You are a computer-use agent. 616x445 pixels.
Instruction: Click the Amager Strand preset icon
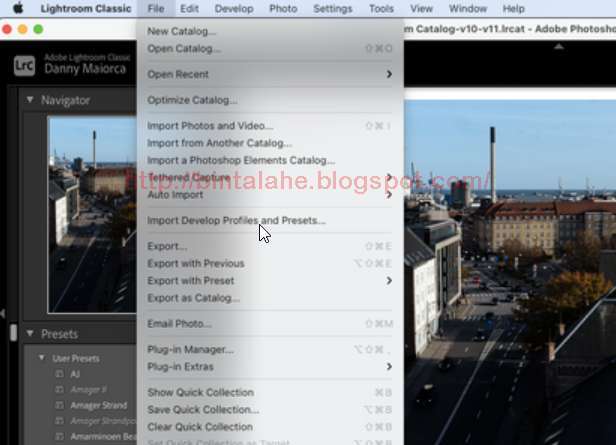click(59, 405)
